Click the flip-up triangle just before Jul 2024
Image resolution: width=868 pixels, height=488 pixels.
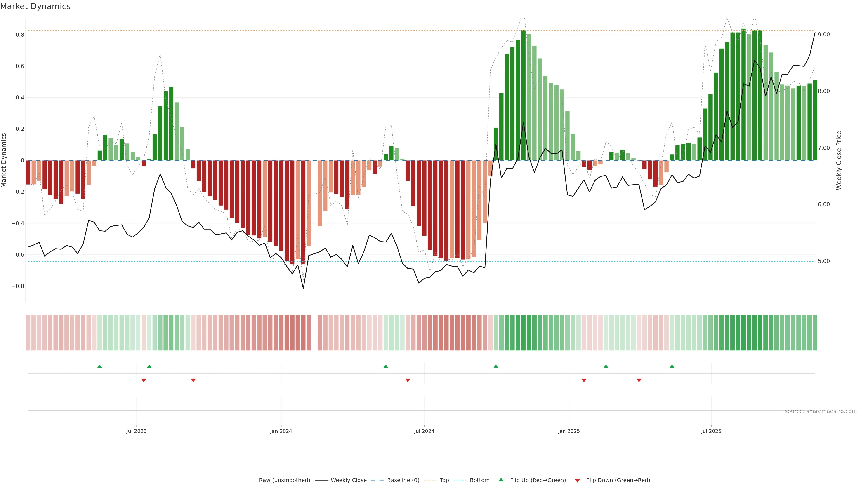[386, 366]
